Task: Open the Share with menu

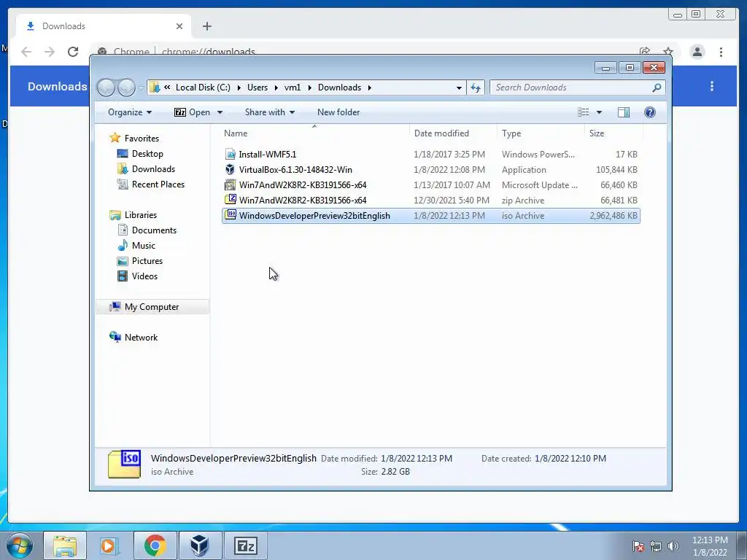Action: coord(270,112)
